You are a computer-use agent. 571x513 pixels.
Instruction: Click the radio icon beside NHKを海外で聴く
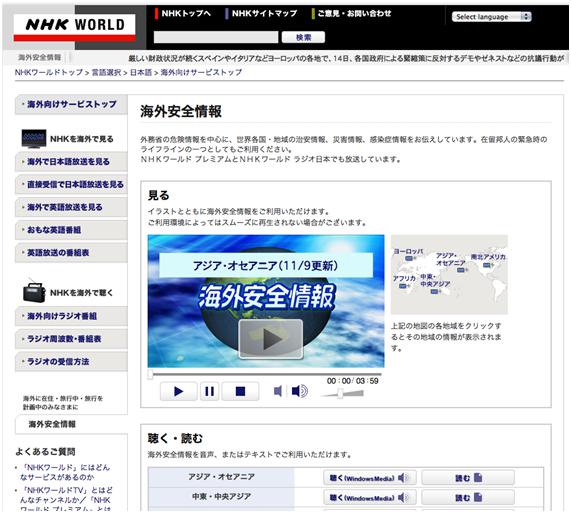[34, 292]
